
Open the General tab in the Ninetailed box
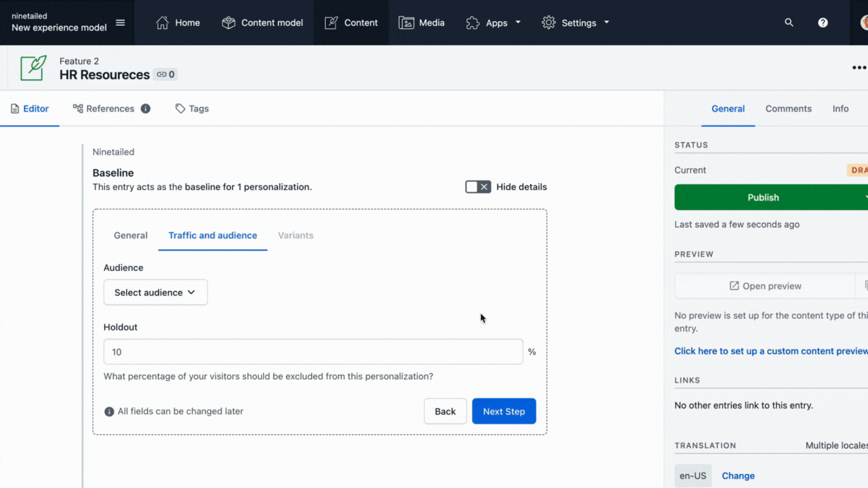(131, 235)
